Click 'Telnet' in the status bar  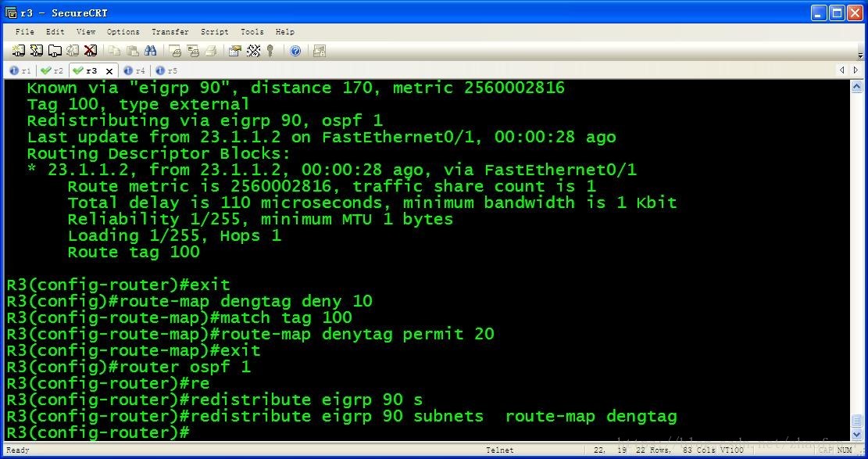click(499, 450)
